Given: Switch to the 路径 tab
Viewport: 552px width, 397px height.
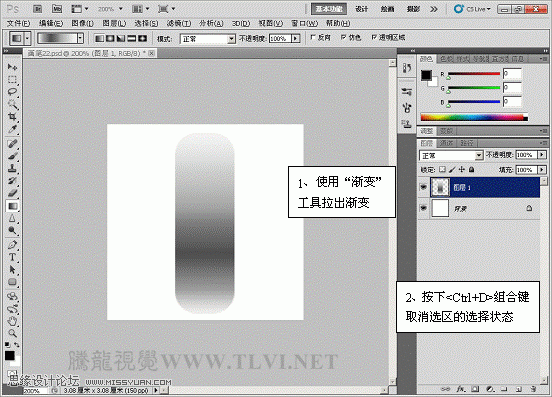Looking at the screenshot, I should pos(467,143).
